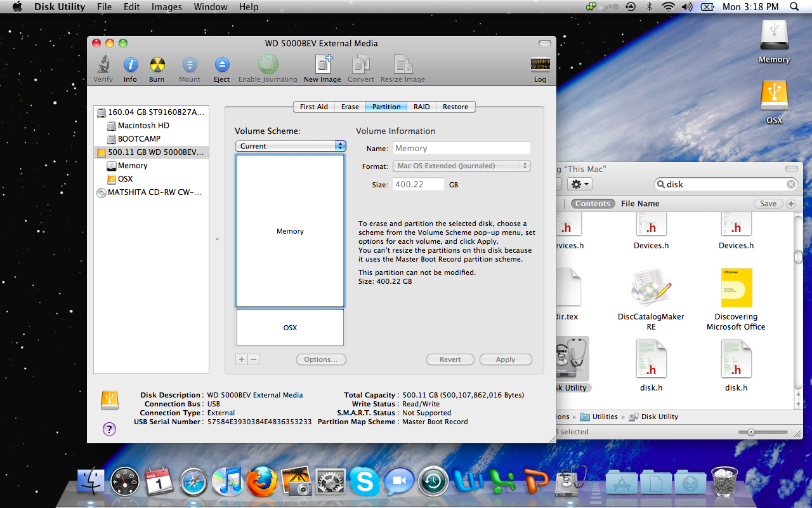This screenshot has height=508, width=812.
Task: Clear the Finder search with the X button
Action: (x=791, y=184)
